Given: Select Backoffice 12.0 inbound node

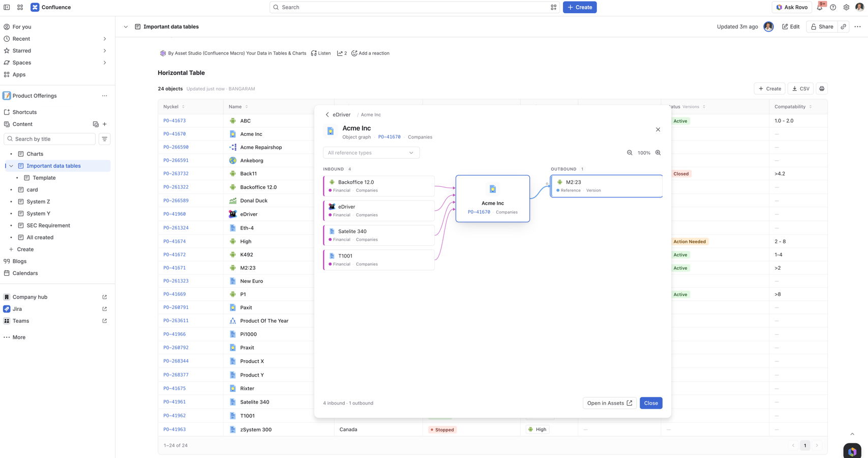Looking at the screenshot, I should (x=379, y=186).
